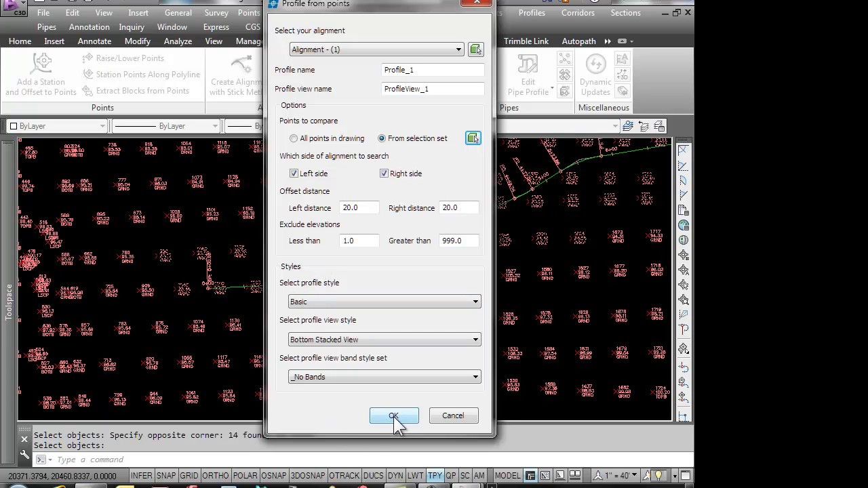
Task: Click the flag with A icon in Miscellaneous
Action: pyautogui.click(x=622, y=59)
